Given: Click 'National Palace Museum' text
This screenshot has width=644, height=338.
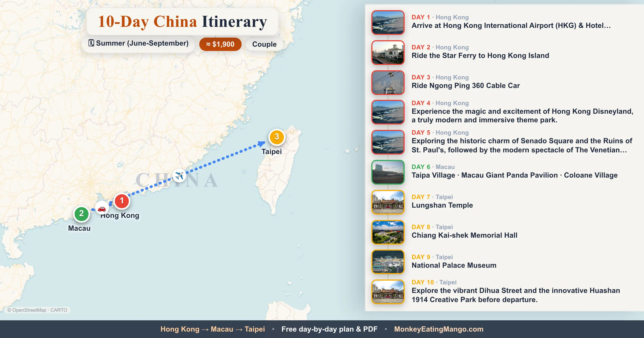Looking at the screenshot, I should point(454,265).
